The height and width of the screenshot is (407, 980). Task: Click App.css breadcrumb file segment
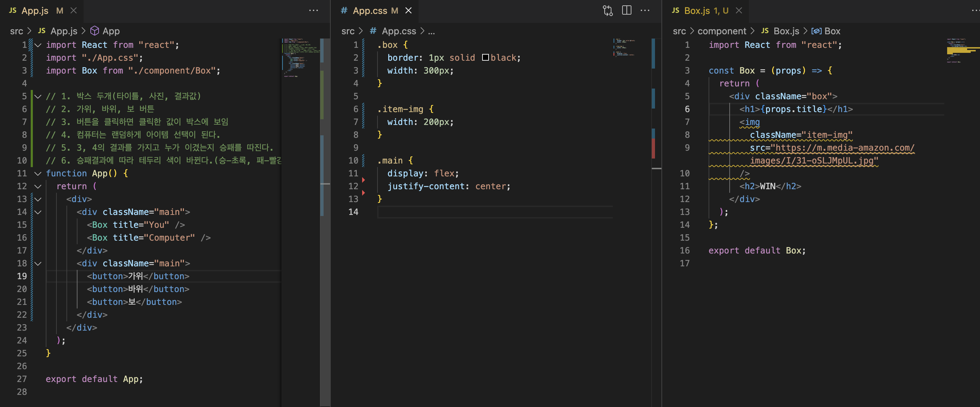(393, 31)
